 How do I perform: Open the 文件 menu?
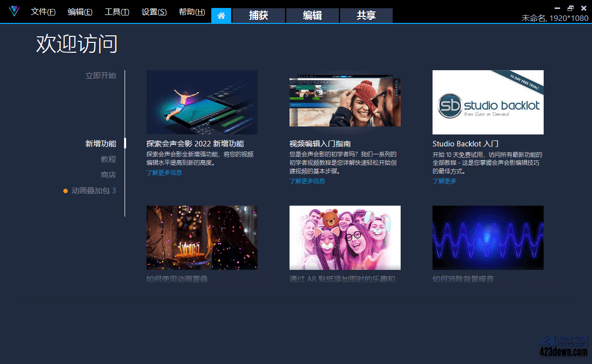click(43, 11)
